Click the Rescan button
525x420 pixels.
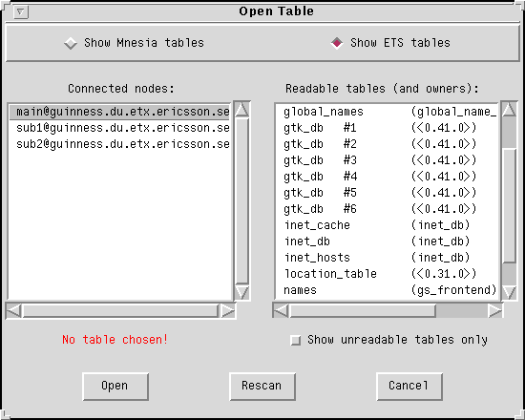click(262, 387)
